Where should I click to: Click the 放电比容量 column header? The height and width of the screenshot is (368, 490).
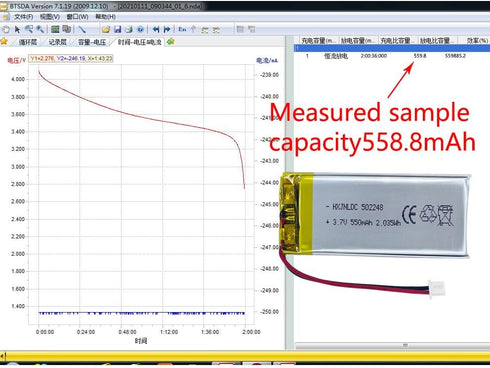(x=437, y=40)
